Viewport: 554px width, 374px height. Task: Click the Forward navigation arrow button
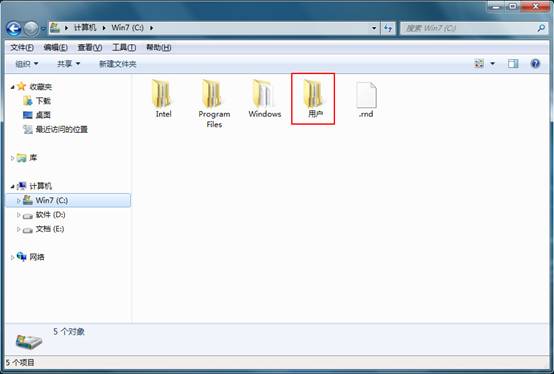tap(31, 28)
